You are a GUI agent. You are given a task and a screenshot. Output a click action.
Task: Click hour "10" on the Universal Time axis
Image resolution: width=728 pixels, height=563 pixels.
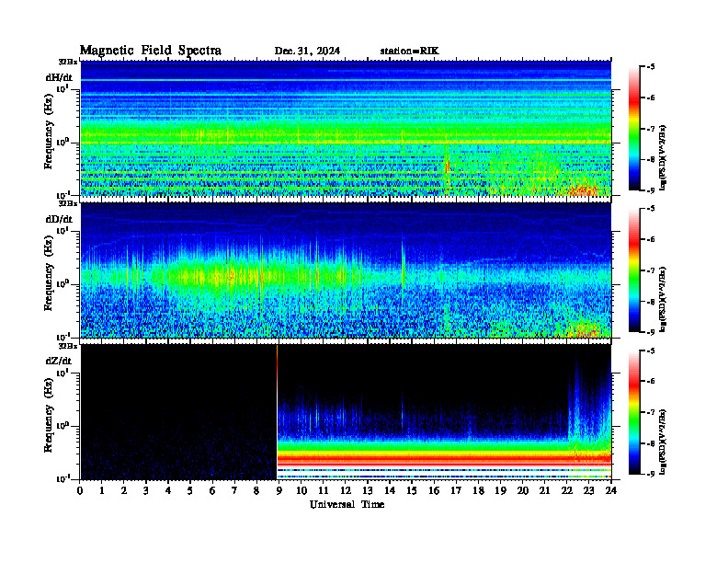[x=301, y=491]
